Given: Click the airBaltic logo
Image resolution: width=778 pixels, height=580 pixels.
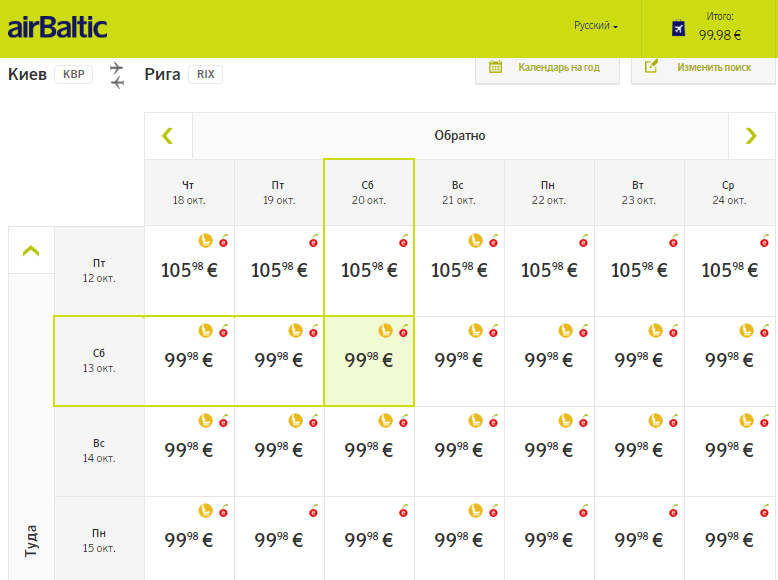Looking at the screenshot, I should coord(57,28).
